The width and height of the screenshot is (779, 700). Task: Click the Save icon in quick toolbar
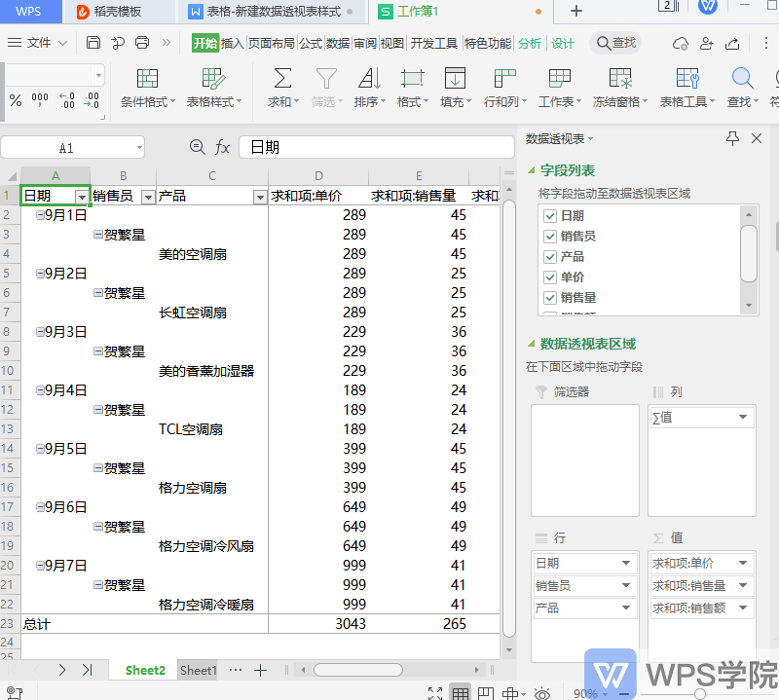pos(93,43)
